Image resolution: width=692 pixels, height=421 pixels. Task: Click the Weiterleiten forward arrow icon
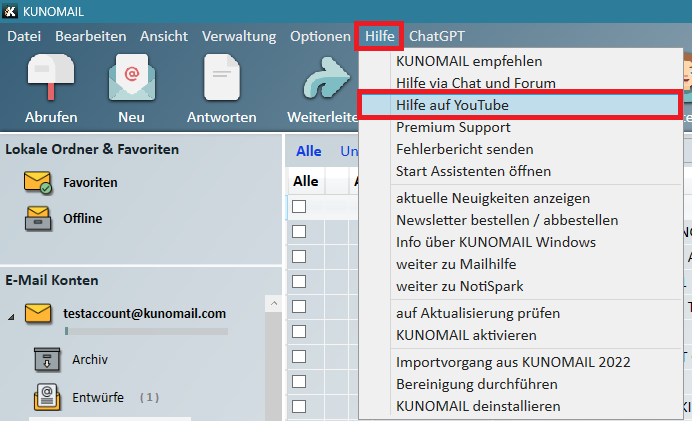point(327,77)
